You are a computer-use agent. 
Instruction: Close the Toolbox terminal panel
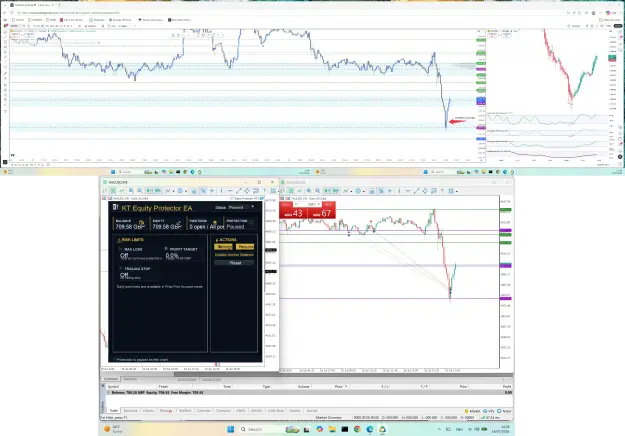pos(103,386)
